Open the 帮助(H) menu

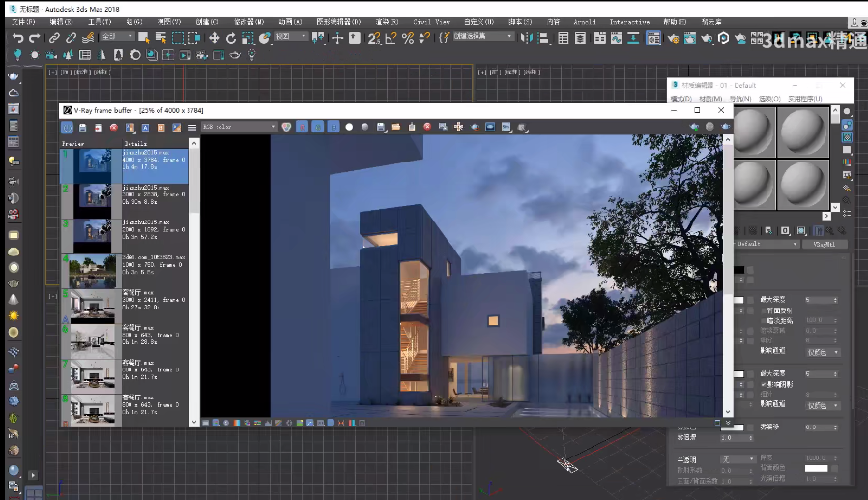(x=675, y=22)
